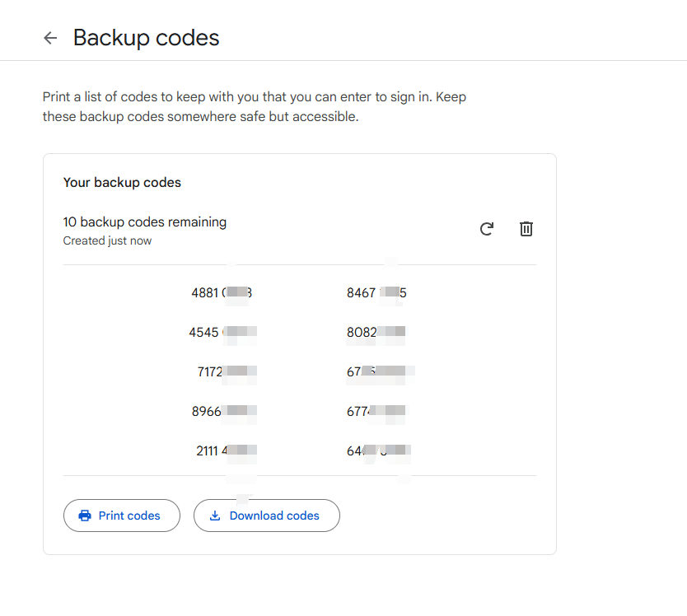Select the backup code starting with 64

(378, 450)
